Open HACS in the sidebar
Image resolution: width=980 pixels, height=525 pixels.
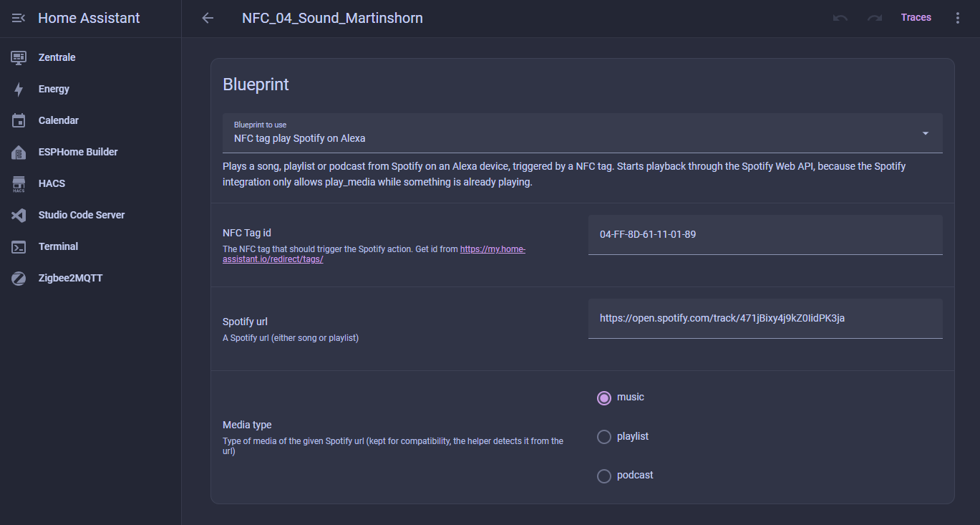(90, 183)
